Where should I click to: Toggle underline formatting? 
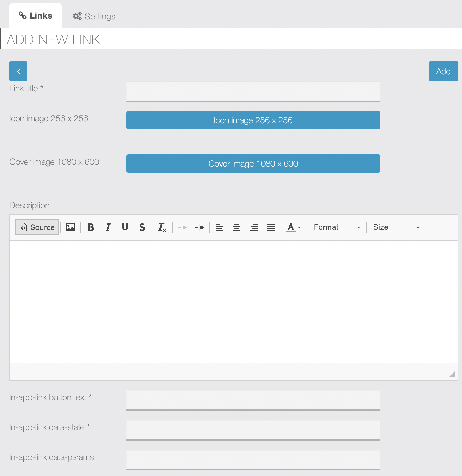pyautogui.click(x=125, y=227)
